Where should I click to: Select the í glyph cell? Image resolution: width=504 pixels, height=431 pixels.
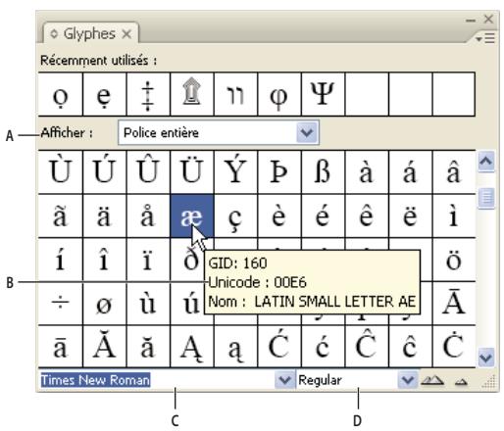coord(61,260)
